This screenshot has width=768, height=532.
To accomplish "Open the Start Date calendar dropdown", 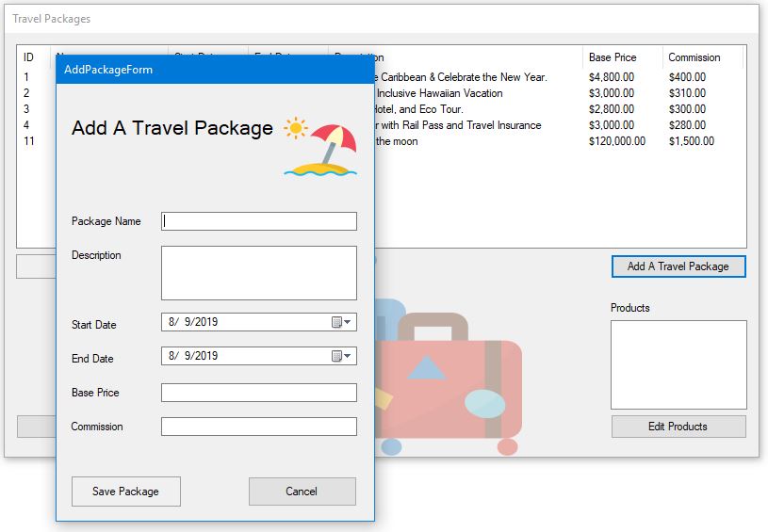I will coord(341,322).
